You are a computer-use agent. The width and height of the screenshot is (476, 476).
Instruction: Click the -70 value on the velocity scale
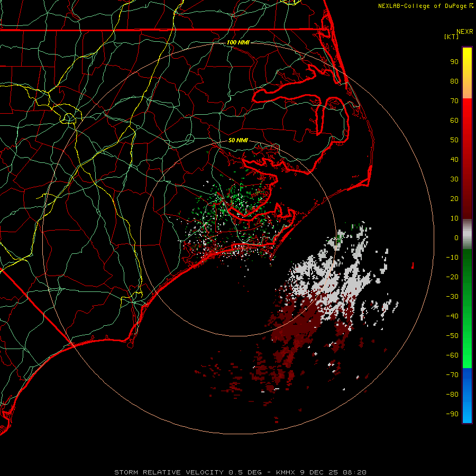(452, 375)
